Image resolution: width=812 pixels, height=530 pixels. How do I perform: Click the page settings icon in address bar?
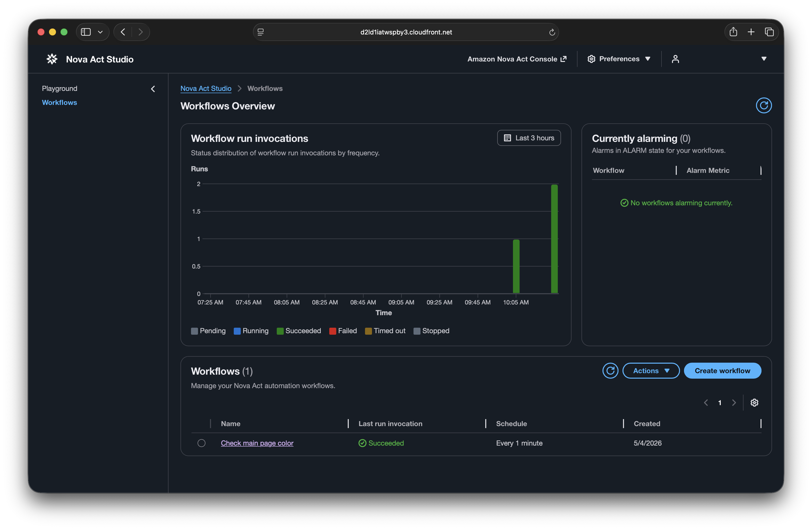261,32
